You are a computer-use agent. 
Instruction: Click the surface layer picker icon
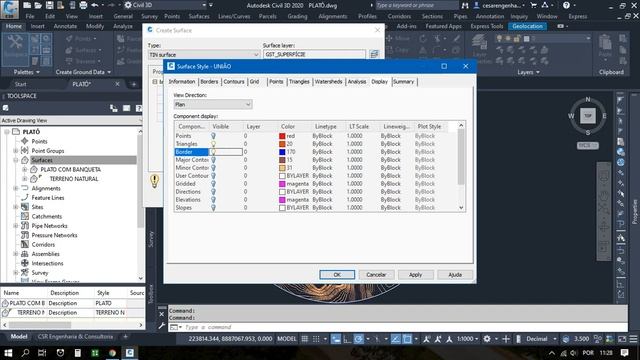point(374,54)
